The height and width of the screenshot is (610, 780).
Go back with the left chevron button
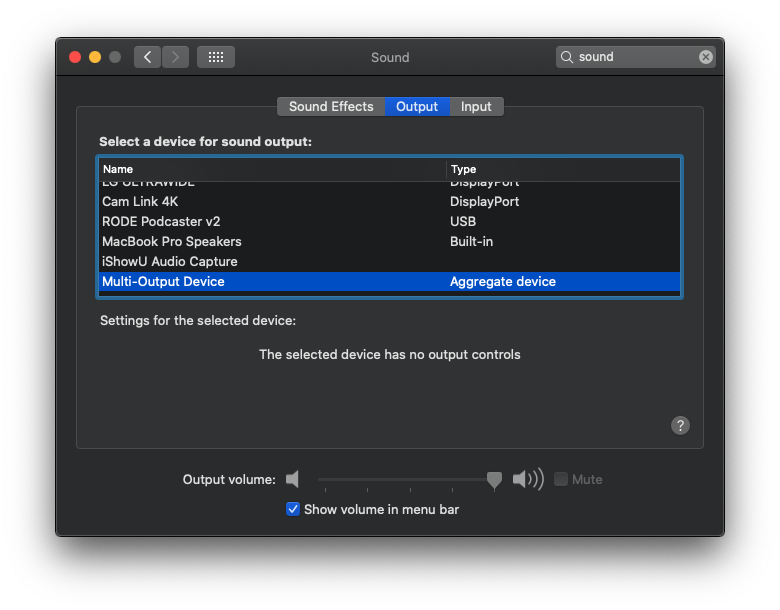pos(147,57)
